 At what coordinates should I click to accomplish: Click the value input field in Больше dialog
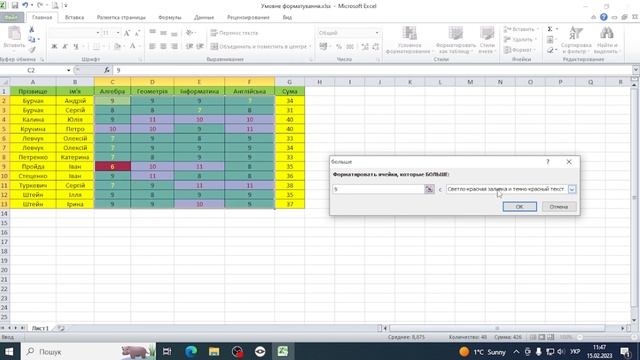point(378,189)
